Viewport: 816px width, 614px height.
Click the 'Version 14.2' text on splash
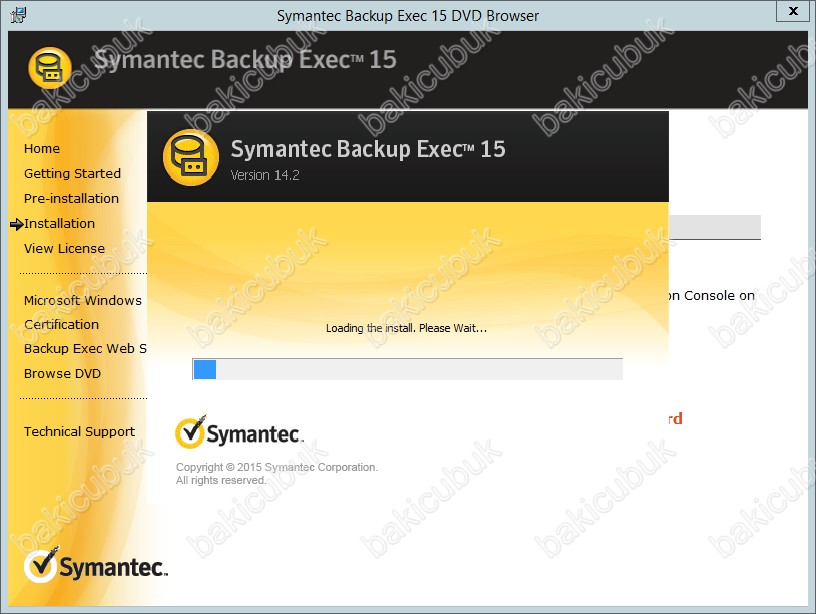pyautogui.click(x=265, y=175)
